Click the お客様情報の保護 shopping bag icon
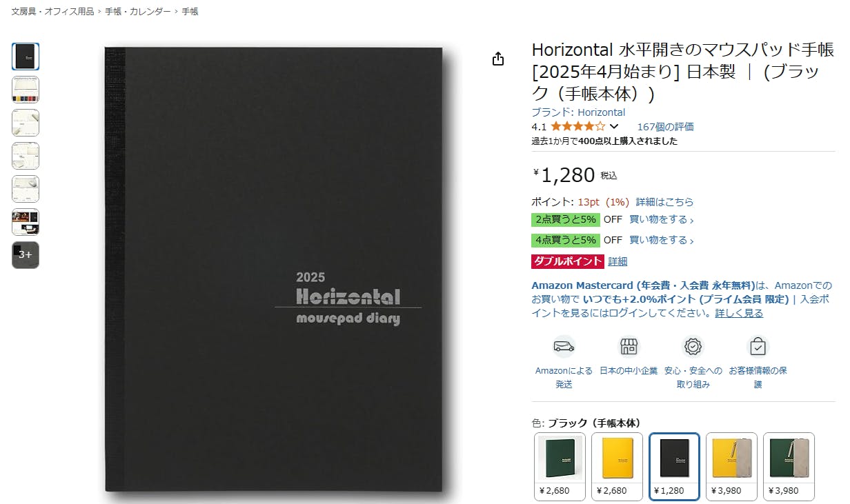Screen dimensions: 850x504 (x=758, y=346)
